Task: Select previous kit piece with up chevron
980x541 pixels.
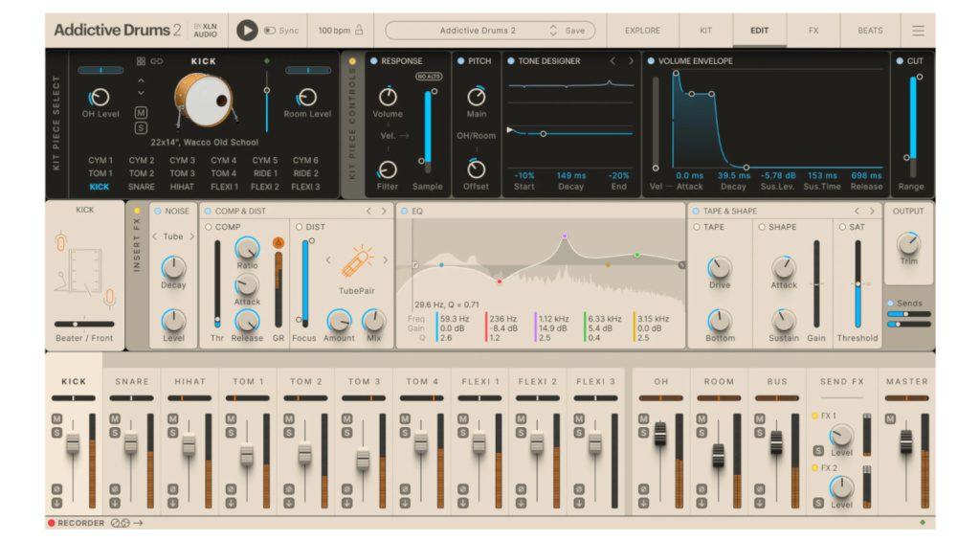Action: (x=141, y=80)
